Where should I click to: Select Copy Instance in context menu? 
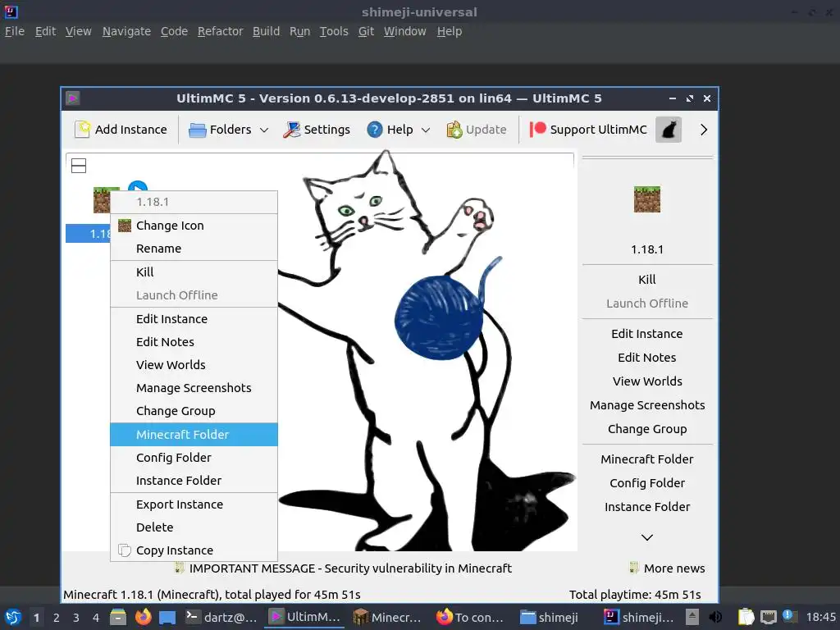pos(194,550)
